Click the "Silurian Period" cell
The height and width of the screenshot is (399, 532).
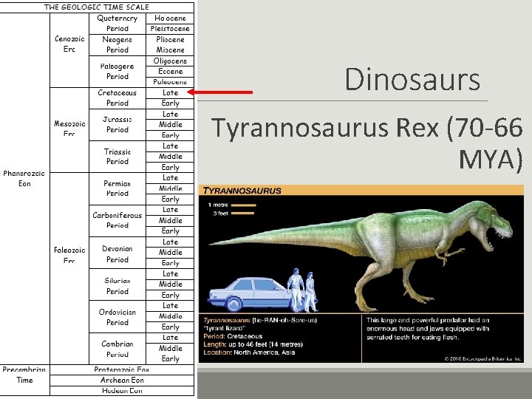(117, 284)
